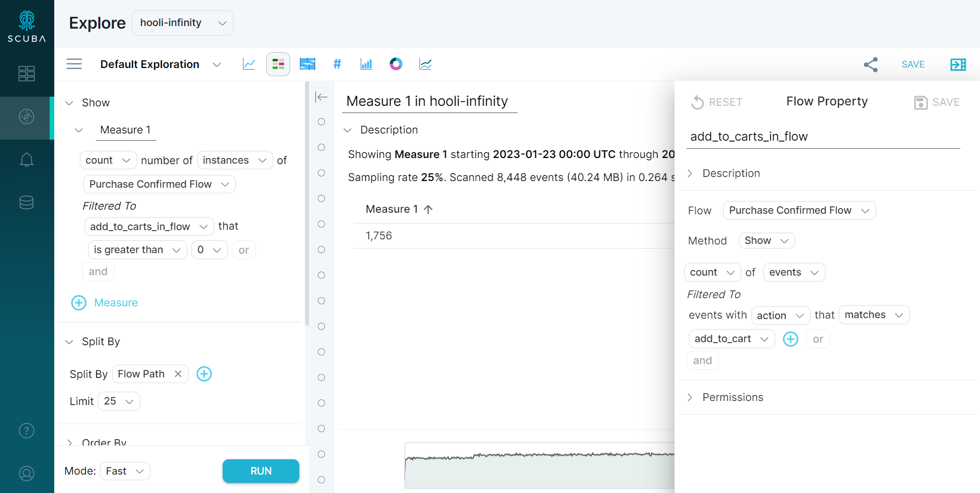980x493 pixels.
Task: Select the sankey flow view icon
Action: [308, 64]
